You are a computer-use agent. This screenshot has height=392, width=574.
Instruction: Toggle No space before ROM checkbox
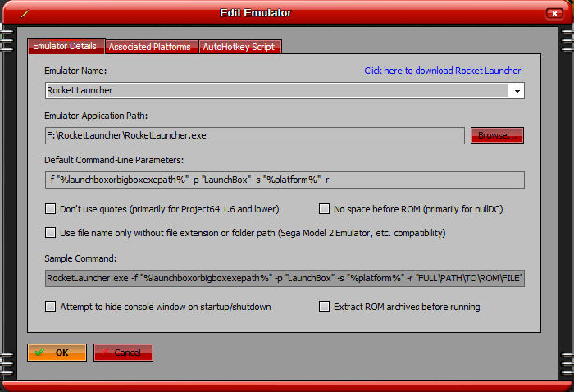coord(324,209)
